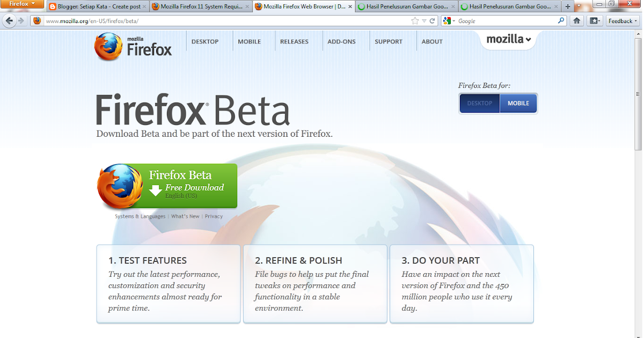The image size is (644, 338).
Task: Click 'File bugs to help us' description text
Action: (x=312, y=291)
